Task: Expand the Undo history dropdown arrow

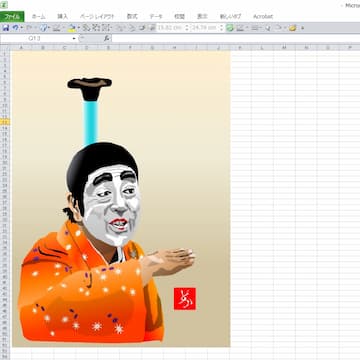Action: click(x=21, y=28)
